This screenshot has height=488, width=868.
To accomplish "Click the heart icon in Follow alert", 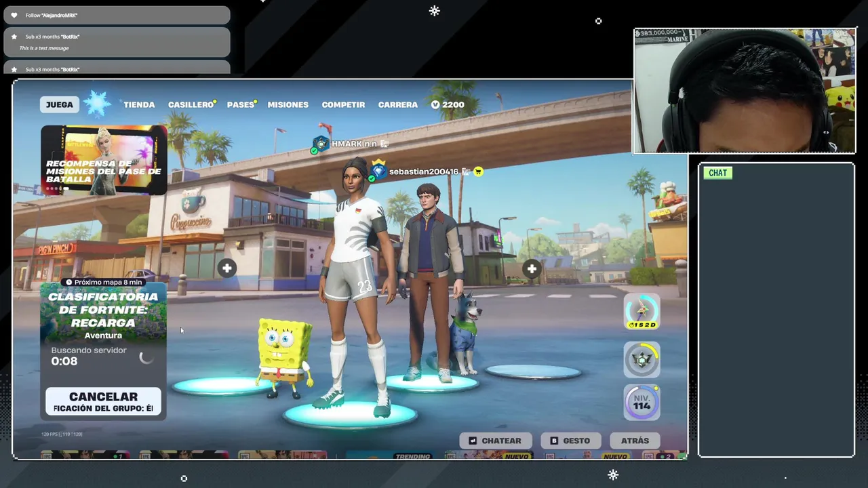I will [14, 15].
